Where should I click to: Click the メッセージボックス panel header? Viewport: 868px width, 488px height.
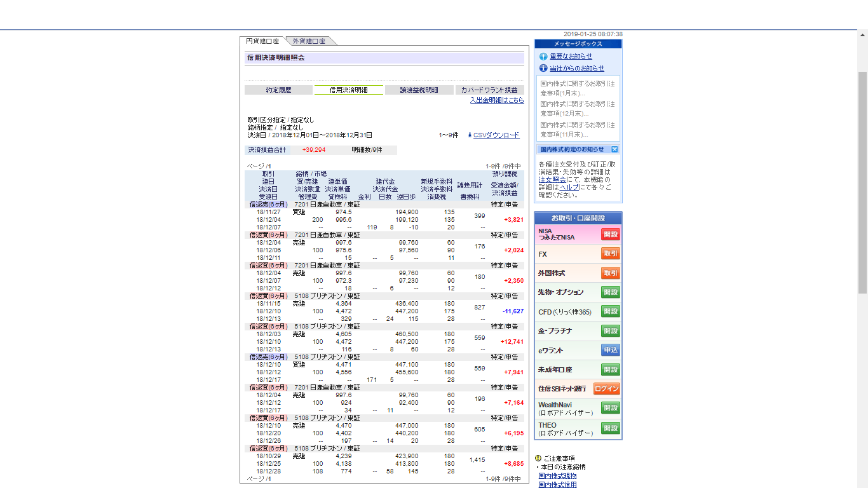(578, 44)
